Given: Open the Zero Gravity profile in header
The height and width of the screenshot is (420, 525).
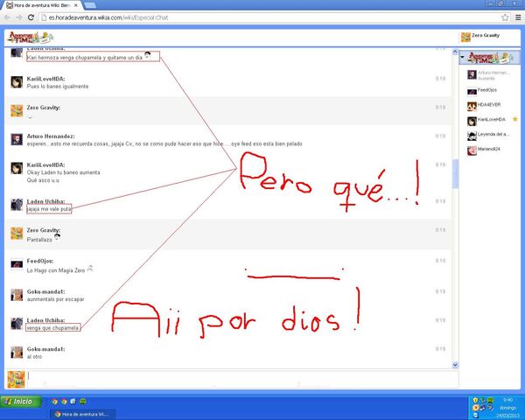Looking at the screenshot, I should click(x=480, y=36).
